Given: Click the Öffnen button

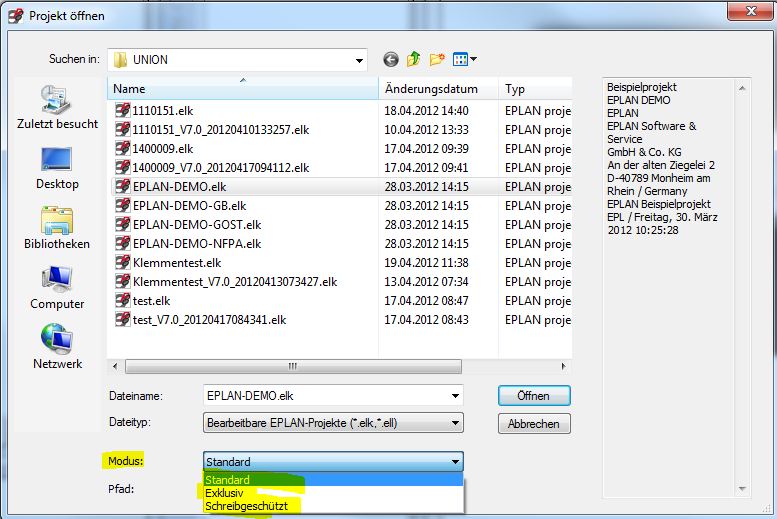Looking at the screenshot, I should coord(534,396).
